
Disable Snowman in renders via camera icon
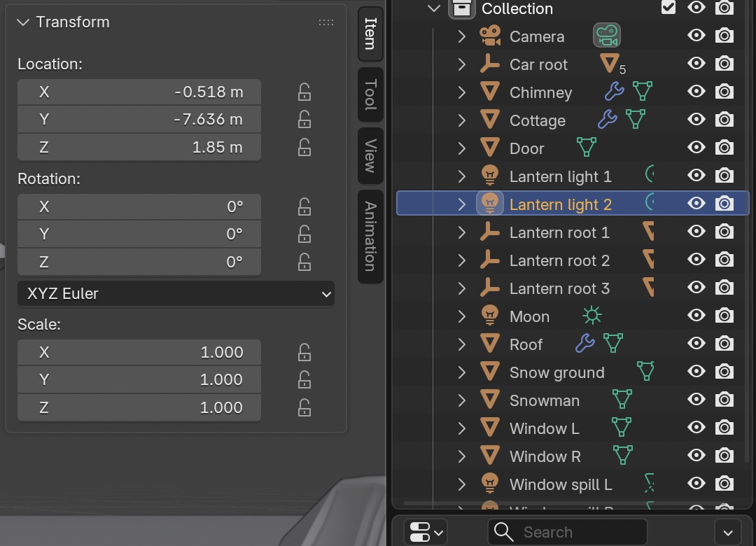point(724,400)
